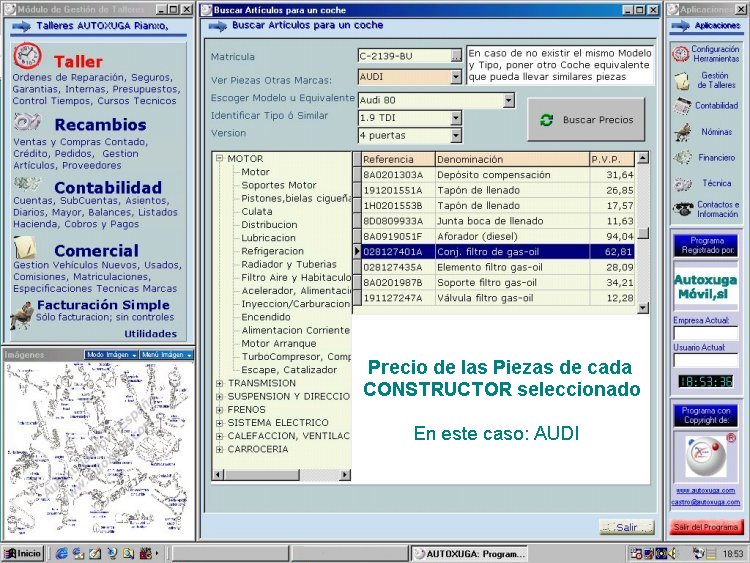Select reference 8A0201987B Soporte filtro row
The width and height of the screenshot is (750, 563).
pyautogui.click(x=497, y=283)
